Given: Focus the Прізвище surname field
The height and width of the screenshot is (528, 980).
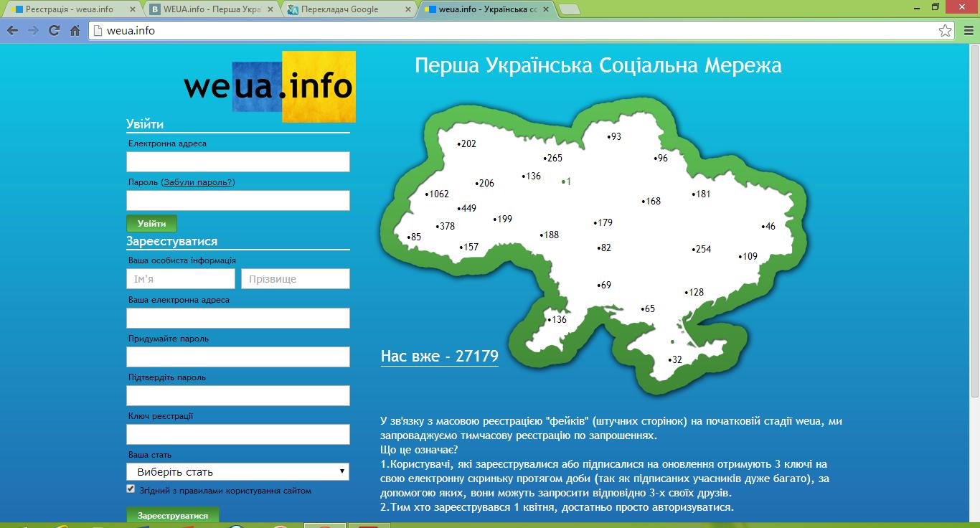Looking at the screenshot, I should click(x=296, y=279).
